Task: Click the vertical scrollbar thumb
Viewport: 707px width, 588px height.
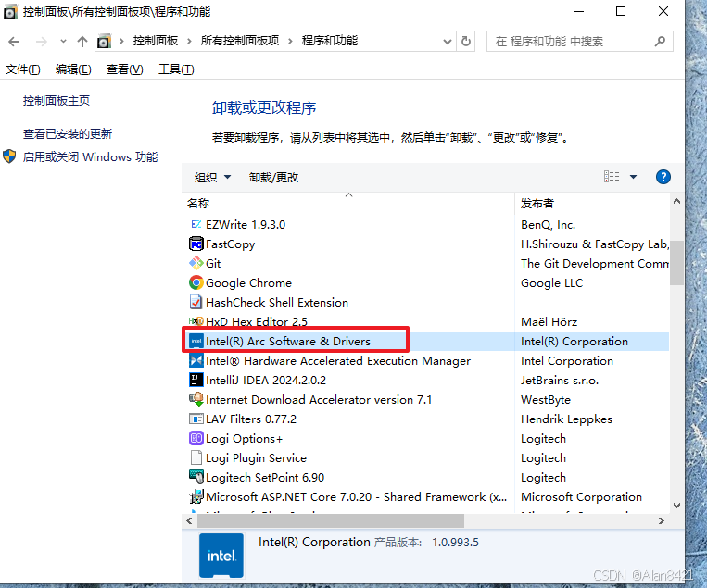Action: [x=676, y=263]
